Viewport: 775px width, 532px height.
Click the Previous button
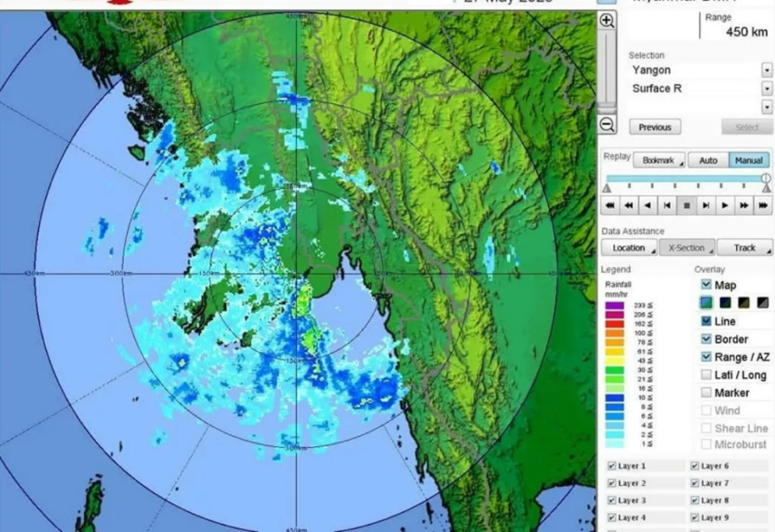point(655,127)
